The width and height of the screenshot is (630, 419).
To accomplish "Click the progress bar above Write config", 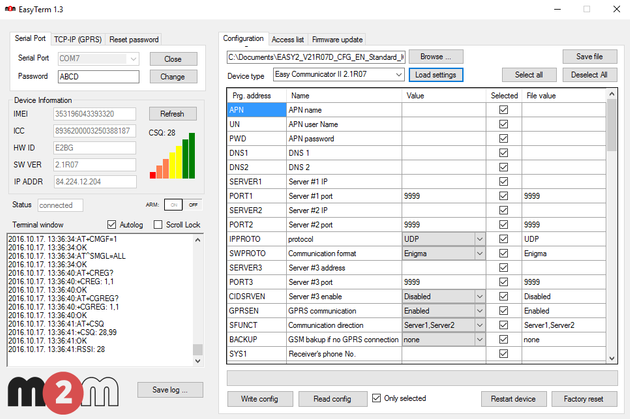I will pos(422,378).
